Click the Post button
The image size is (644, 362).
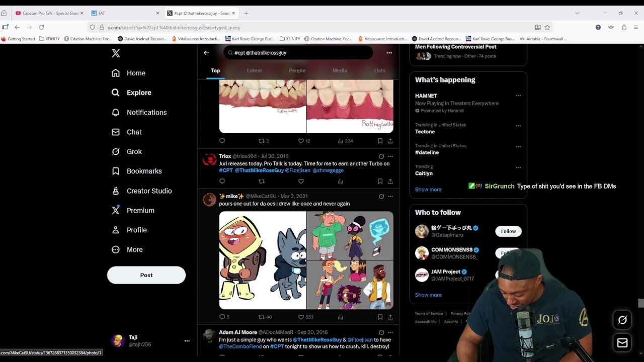pos(146,275)
